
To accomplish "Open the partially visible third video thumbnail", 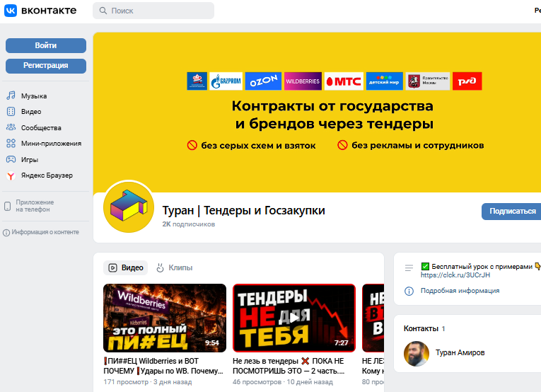I will click(x=373, y=318).
